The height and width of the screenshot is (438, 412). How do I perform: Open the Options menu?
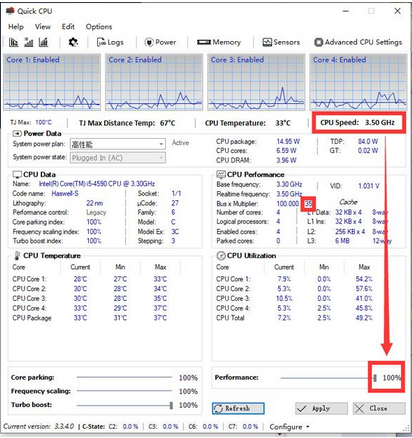coord(99,27)
